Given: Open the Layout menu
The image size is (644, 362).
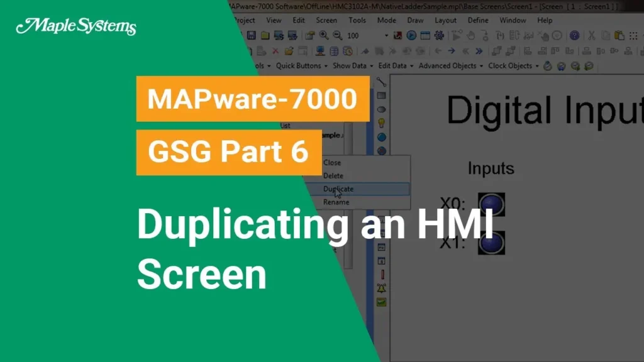Looking at the screenshot, I should pos(445,20).
